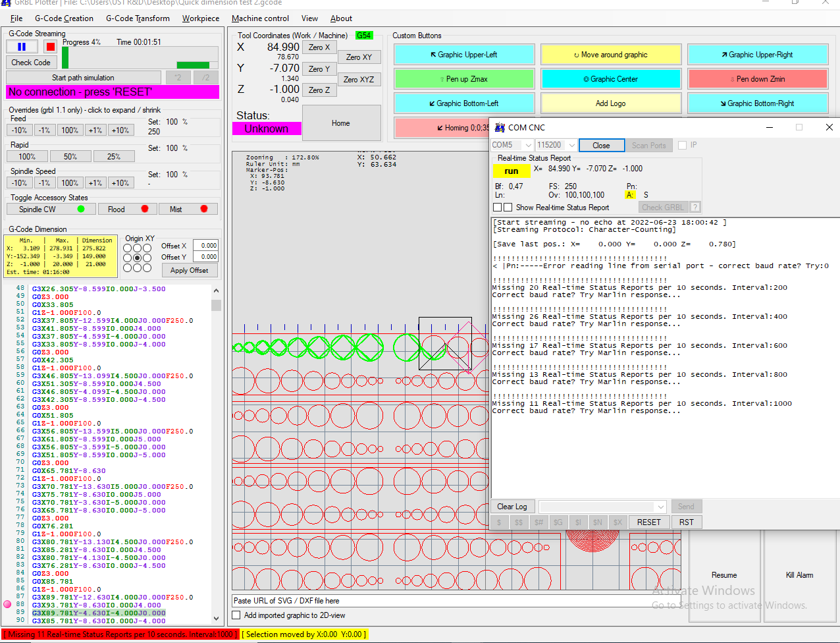Screen dimensions: 840x643
Task: Click the streaming progress bar
Action: [x=140, y=57]
